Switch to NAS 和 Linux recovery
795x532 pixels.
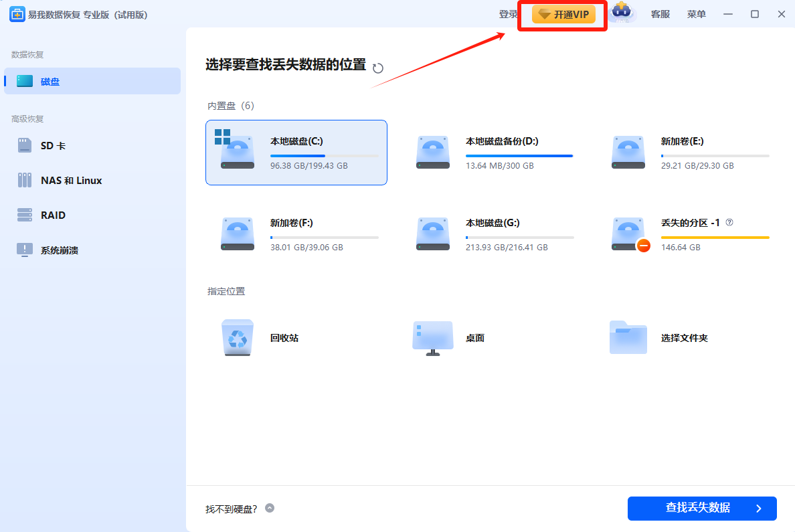71,181
